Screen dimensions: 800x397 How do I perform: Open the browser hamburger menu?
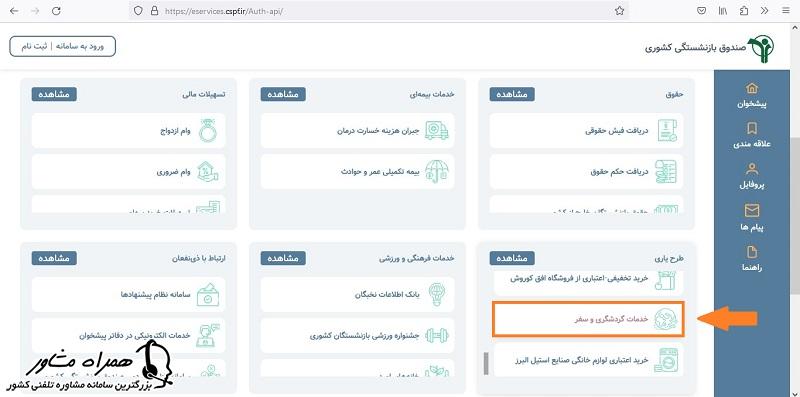(785, 11)
